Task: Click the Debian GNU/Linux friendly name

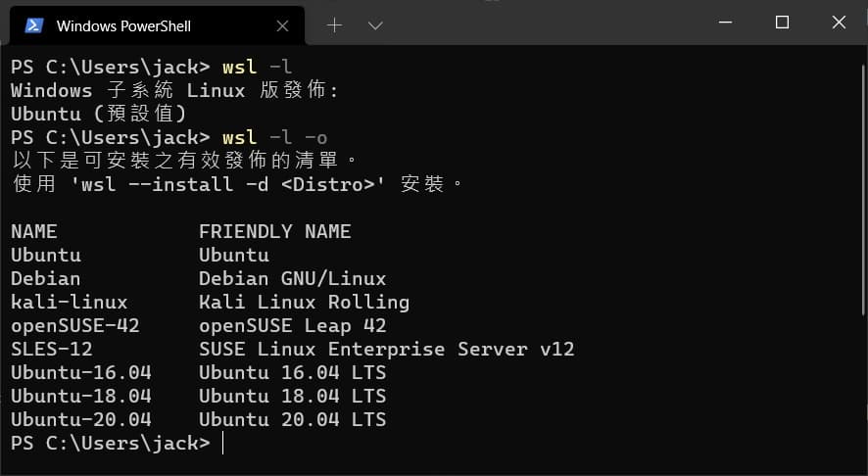Action: point(292,278)
